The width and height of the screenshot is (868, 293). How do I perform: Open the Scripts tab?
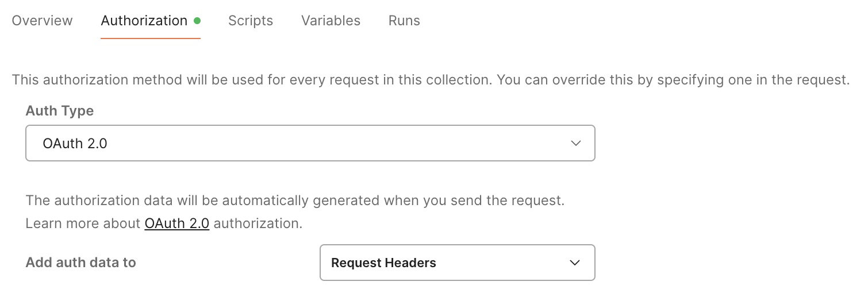point(251,21)
